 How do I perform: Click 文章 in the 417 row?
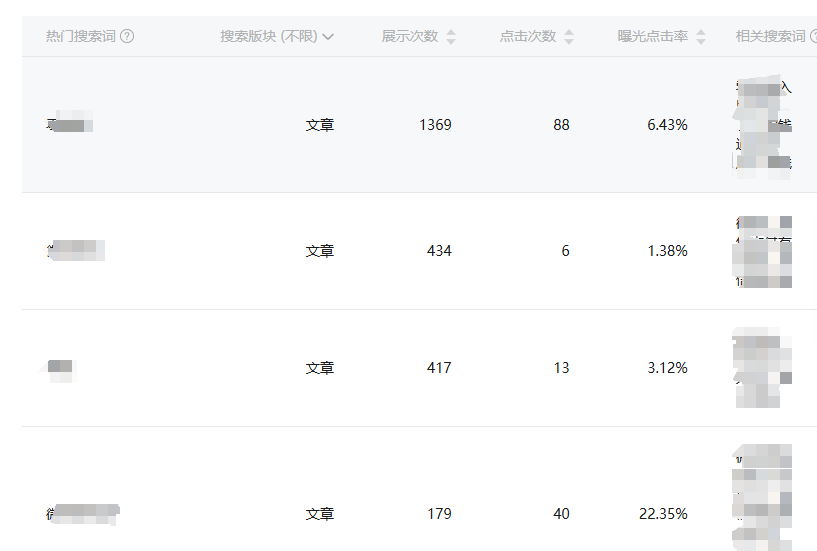click(x=319, y=368)
